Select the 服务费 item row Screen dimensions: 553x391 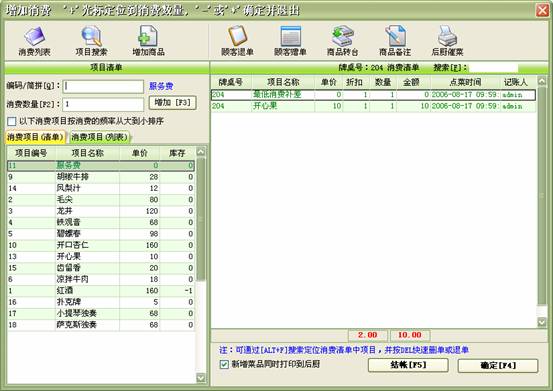coord(101,165)
